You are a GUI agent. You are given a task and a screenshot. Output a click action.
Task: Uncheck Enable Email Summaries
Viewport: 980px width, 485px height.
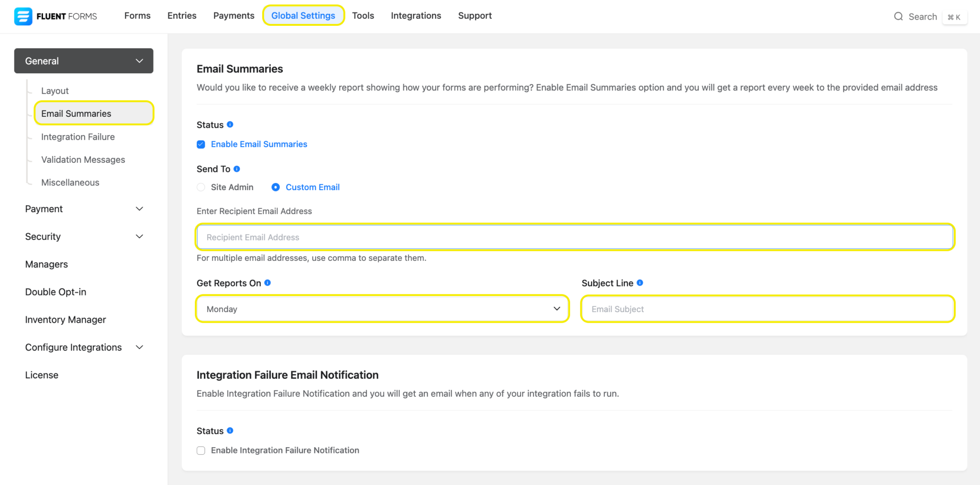200,144
